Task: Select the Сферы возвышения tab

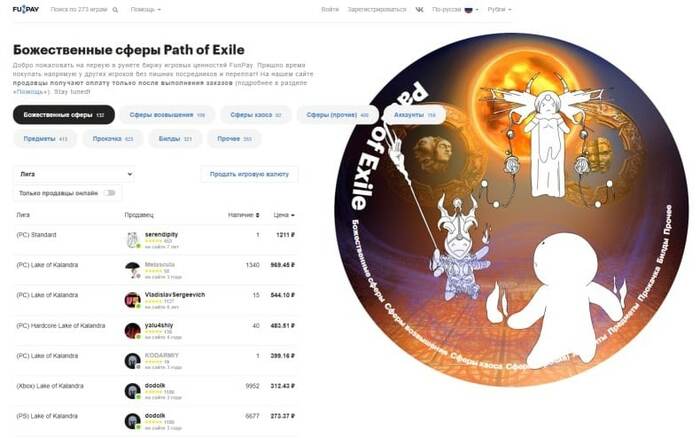Action: pyautogui.click(x=167, y=115)
